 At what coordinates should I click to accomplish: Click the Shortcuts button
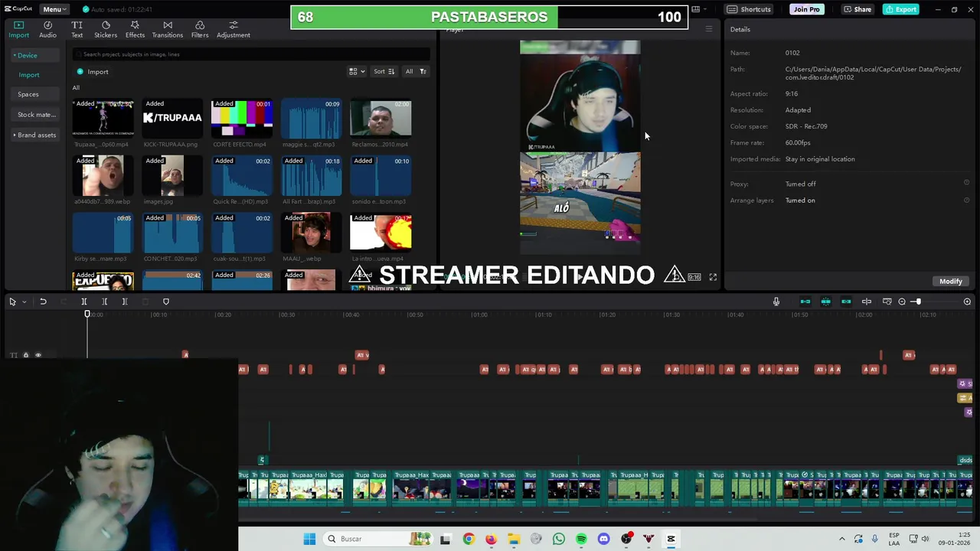tap(749, 9)
